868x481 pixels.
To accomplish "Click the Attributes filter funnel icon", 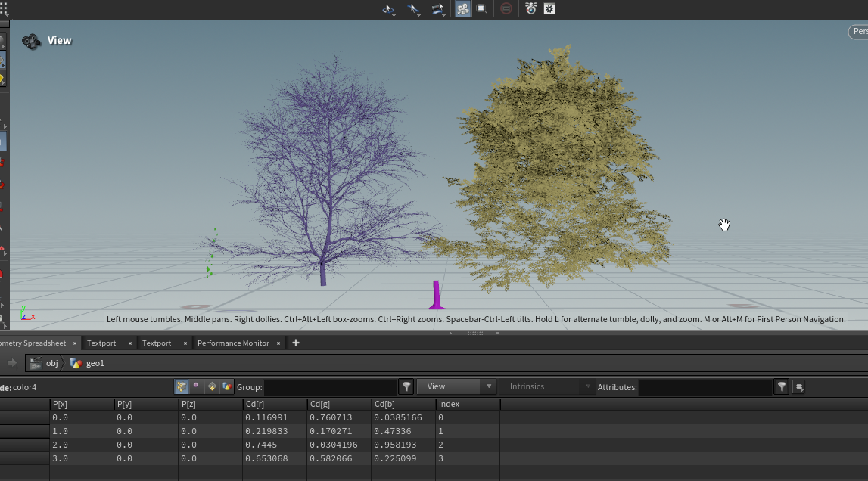I will pos(782,386).
